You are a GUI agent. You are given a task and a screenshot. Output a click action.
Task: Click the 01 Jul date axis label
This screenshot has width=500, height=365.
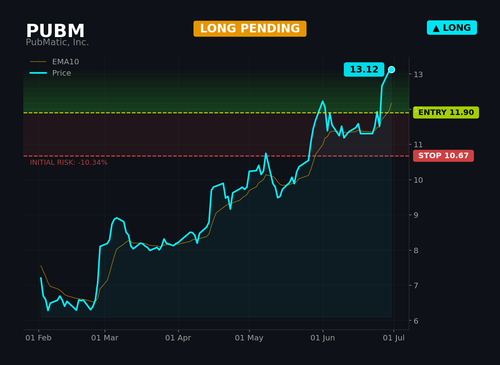394,338
